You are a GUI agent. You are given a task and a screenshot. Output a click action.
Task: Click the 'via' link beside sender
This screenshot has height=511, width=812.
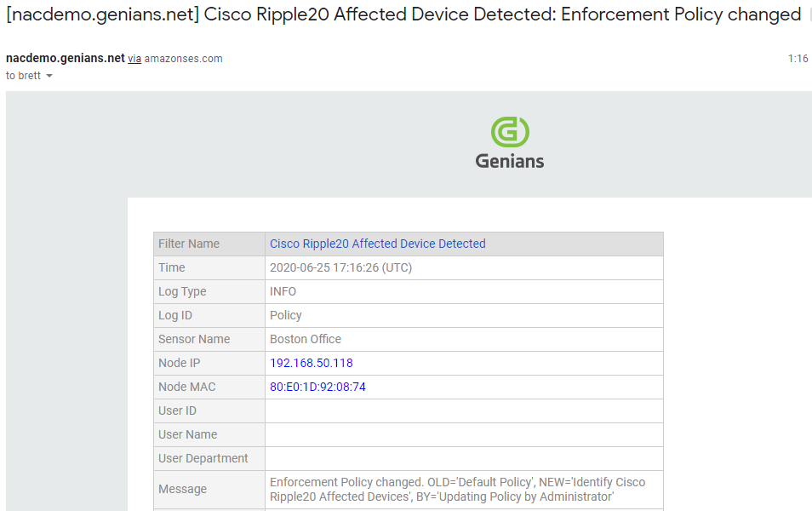click(x=134, y=59)
